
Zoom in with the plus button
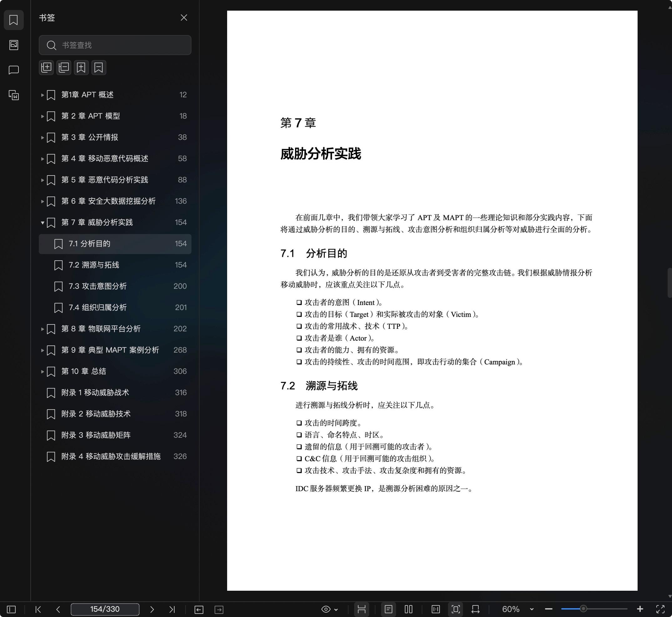[x=639, y=609]
